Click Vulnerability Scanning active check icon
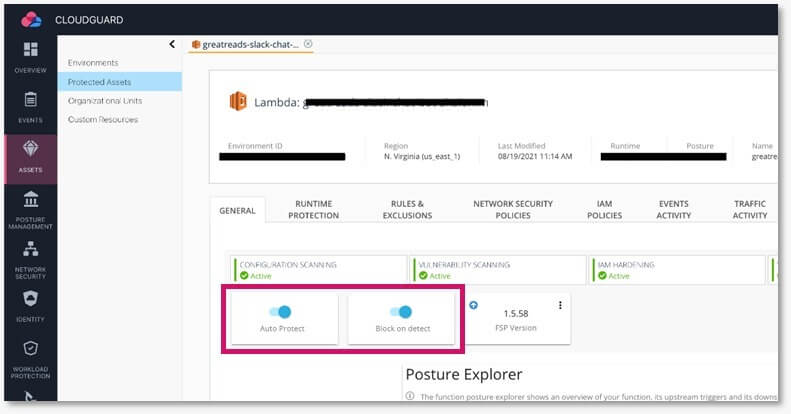791x414 pixels. (423, 276)
